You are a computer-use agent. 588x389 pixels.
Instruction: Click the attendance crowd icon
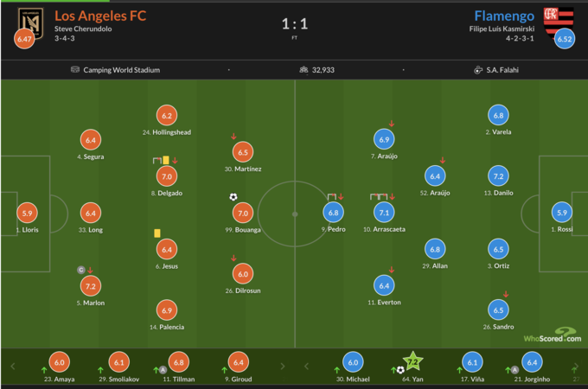click(x=304, y=70)
